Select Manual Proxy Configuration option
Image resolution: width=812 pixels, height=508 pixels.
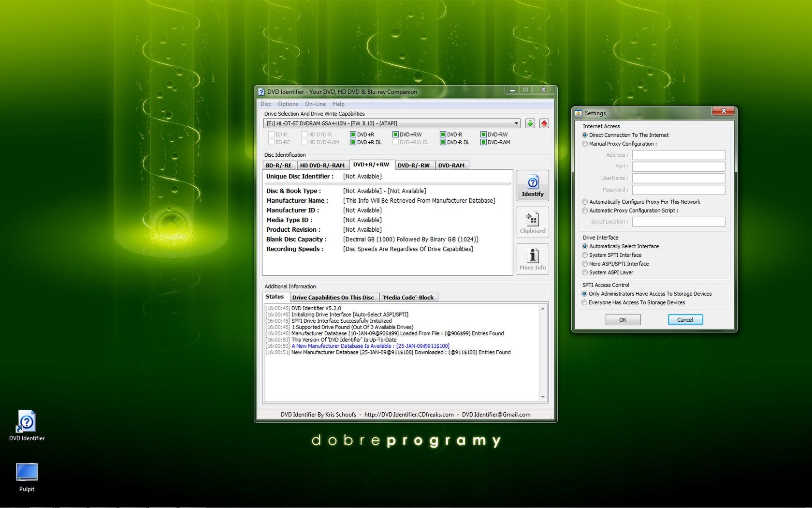[585, 144]
